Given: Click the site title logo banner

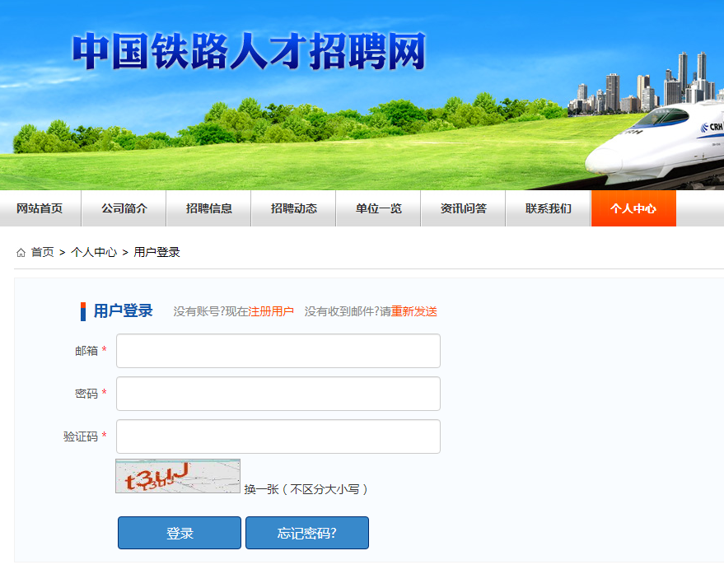Looking at the screenshot, I should pos(248,51).
